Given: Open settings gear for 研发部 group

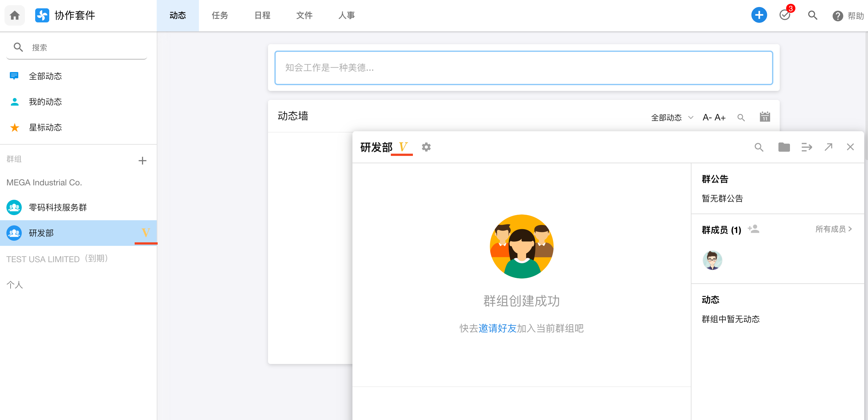Looking at the screenshot, I should (426, 147).
